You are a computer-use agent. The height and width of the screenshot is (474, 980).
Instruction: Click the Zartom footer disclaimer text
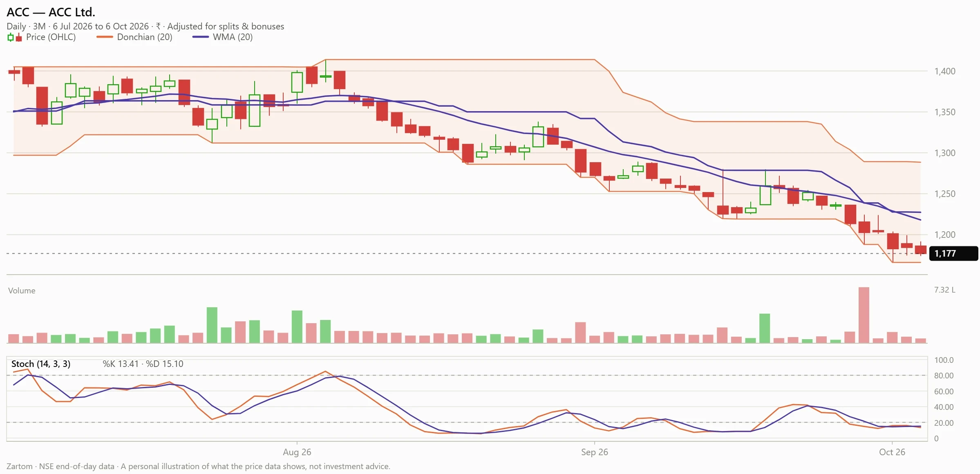coord(199,466)
